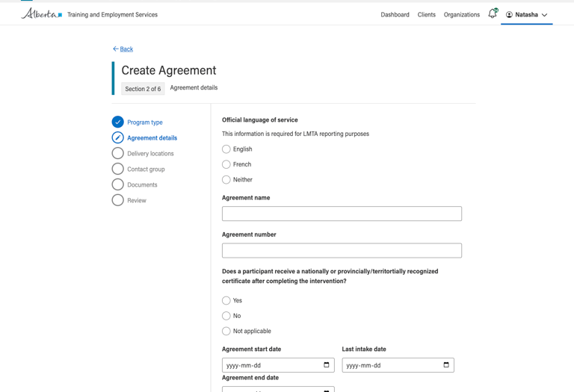Click the Delivery locations step circle

click(x=117, y=153)
